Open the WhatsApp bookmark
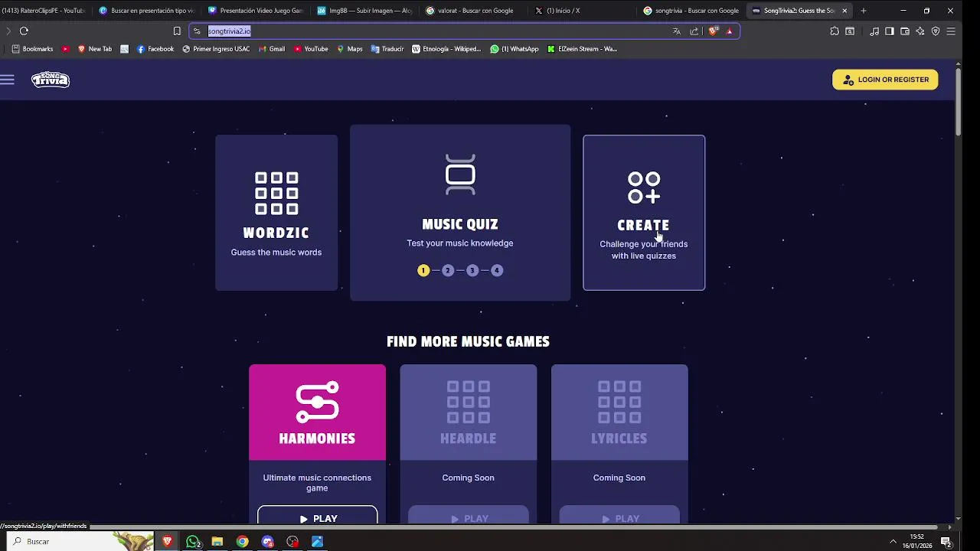This screenshot has height=551, width=980. [514, 49]
